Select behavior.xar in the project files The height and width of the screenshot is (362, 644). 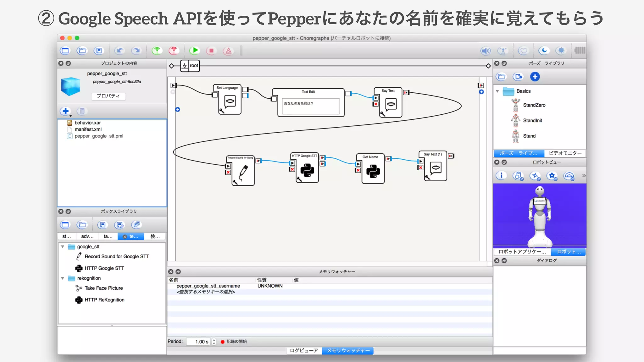pyautogui.click(x=87, y=123)
